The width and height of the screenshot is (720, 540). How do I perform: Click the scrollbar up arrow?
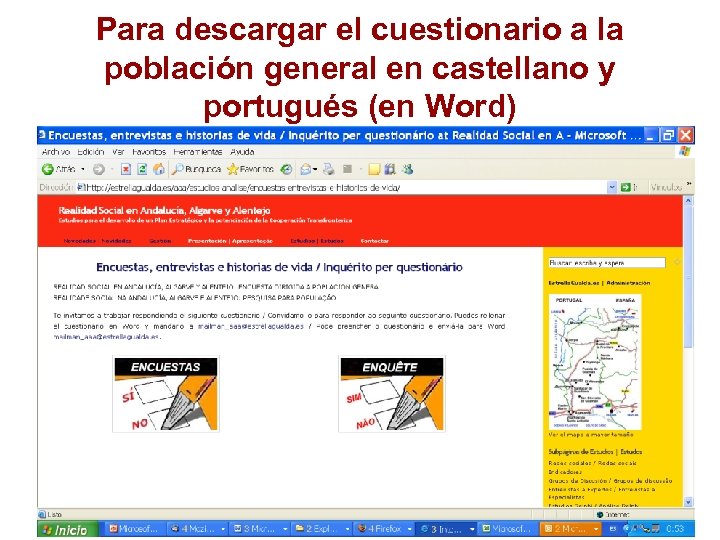click(x=687, y=201)
